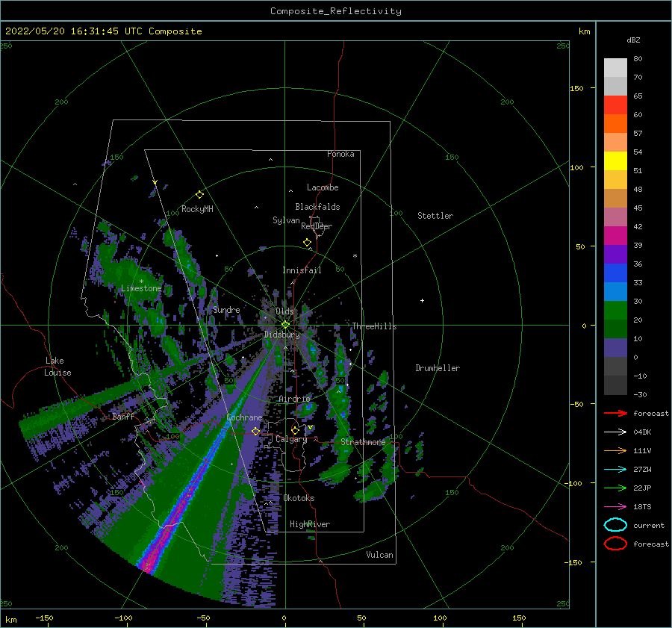Viewport: 672px width, 628px height.
Task: Click the radar center diamond near Olds
Action: coord(285,325)
